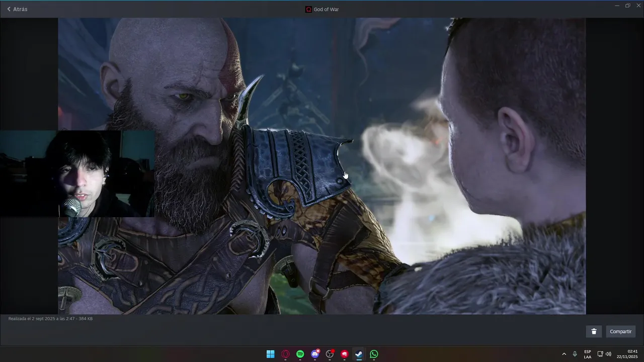Screen dimensions: 644x362
Task: Open Discord from the taskbar
Action: (315, 354)
